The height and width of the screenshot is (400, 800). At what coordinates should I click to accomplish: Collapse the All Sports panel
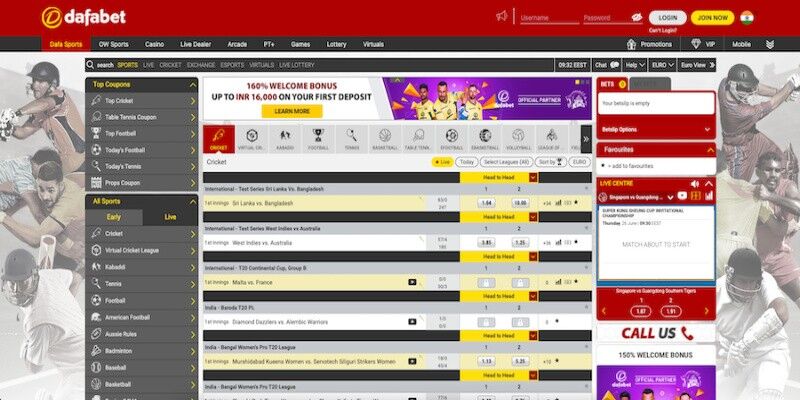coord(192,202)
